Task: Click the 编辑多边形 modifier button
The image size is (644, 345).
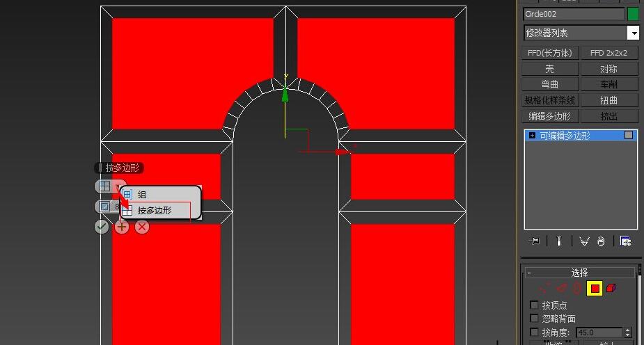Action: coord(550,116)
